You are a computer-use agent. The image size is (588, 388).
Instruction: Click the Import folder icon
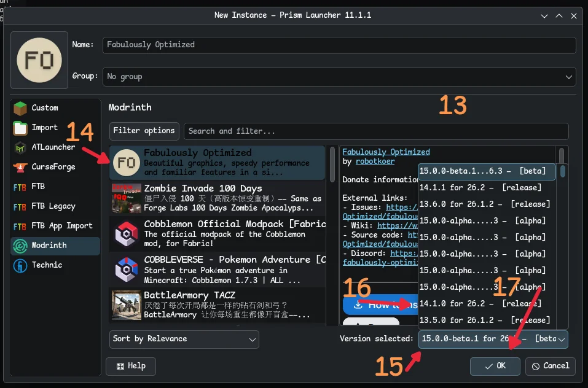pyautogui.click(x=20, y=128)
